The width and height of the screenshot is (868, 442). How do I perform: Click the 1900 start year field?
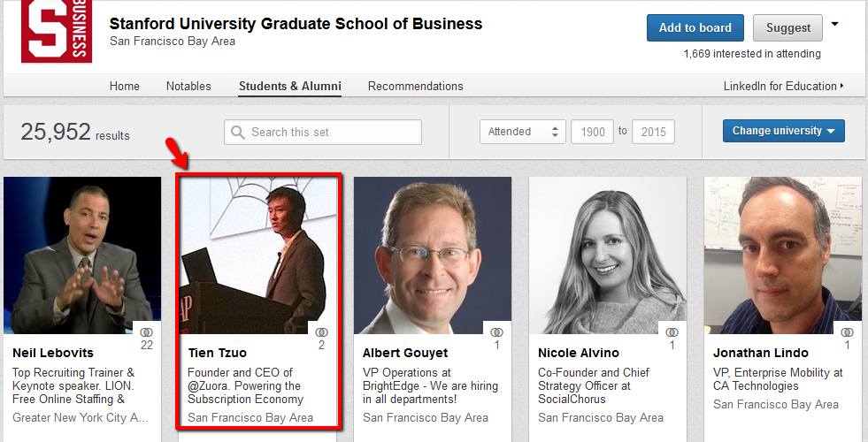coord(592,132)
